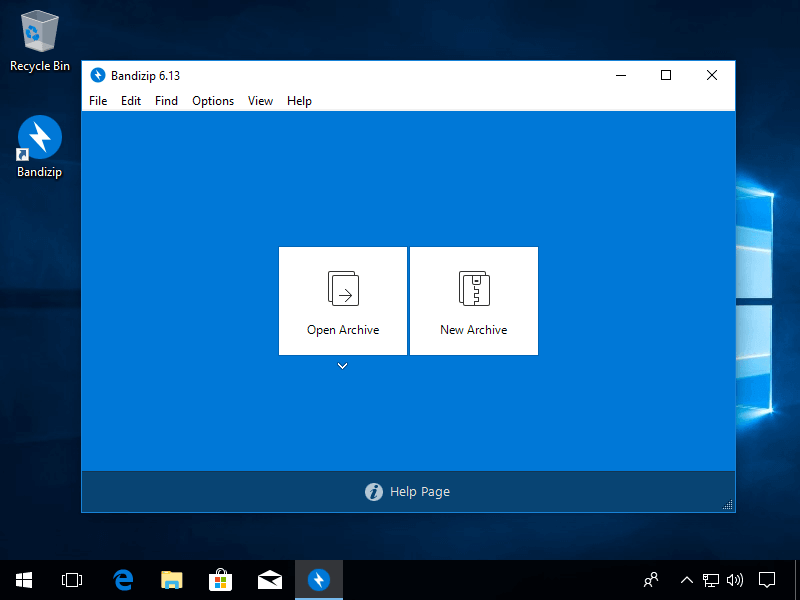Select the Recycle Bin desktop icon
800x600 pixels.
(40, 33)
